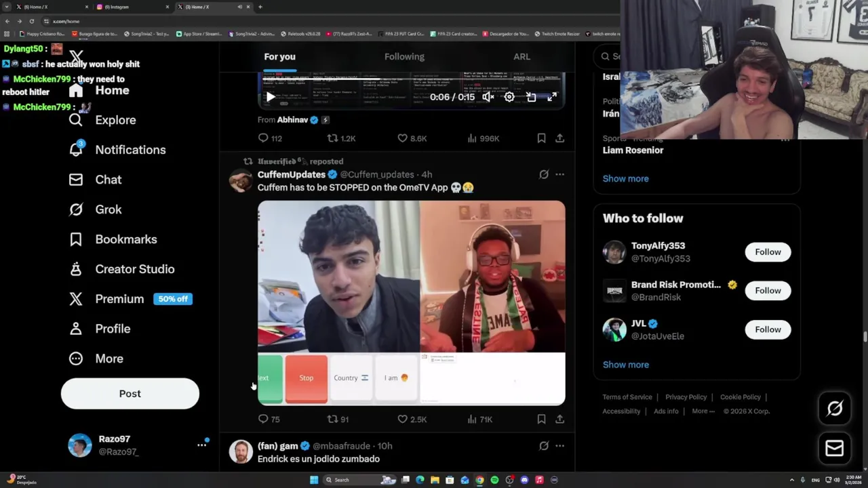The width and height of the screenshot is (868, 488).
Task: Play the video at top of feed
Action: pyautogui.click(x=271, y=97)
